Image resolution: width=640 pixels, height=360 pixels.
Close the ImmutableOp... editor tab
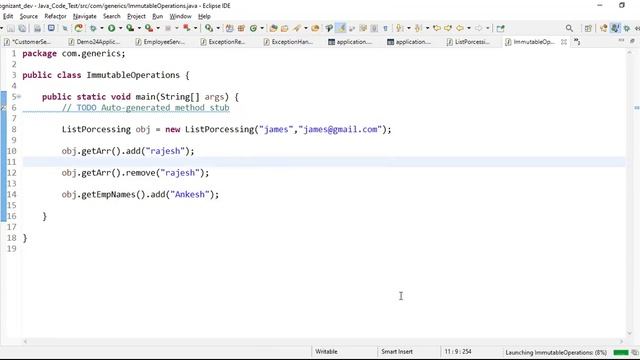point(564,42)
